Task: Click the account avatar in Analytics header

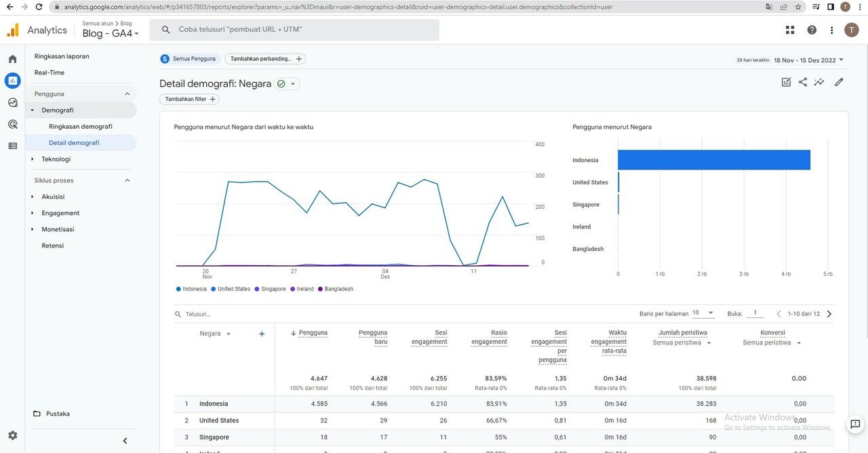Action: tap(851, 30)
